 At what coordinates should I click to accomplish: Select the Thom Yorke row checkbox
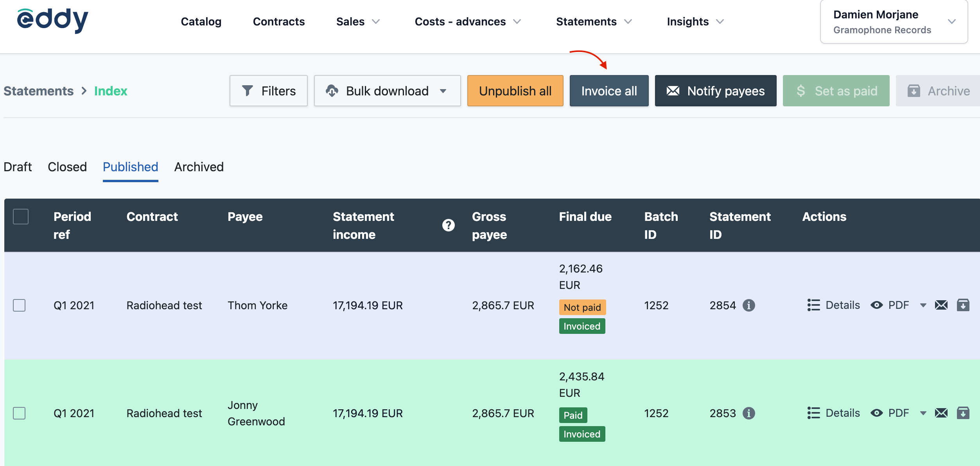pyautogui.click(x=19, y=305)
